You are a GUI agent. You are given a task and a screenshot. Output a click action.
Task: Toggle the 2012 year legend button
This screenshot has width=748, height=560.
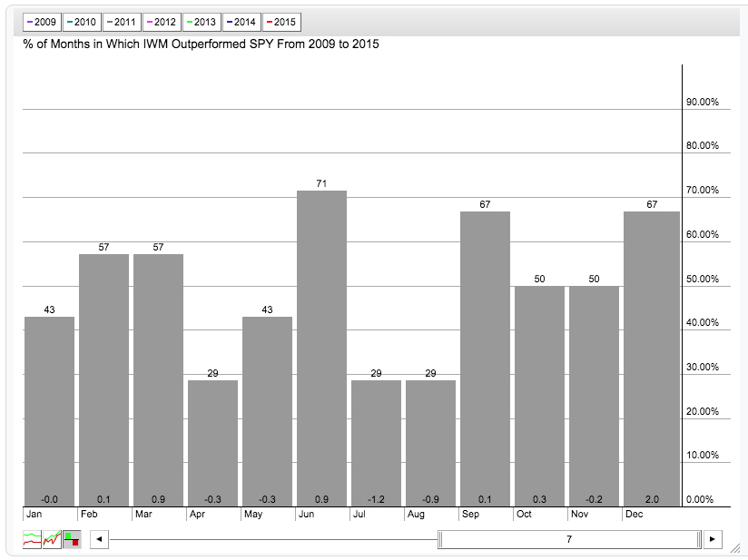[x=162, y=22]
